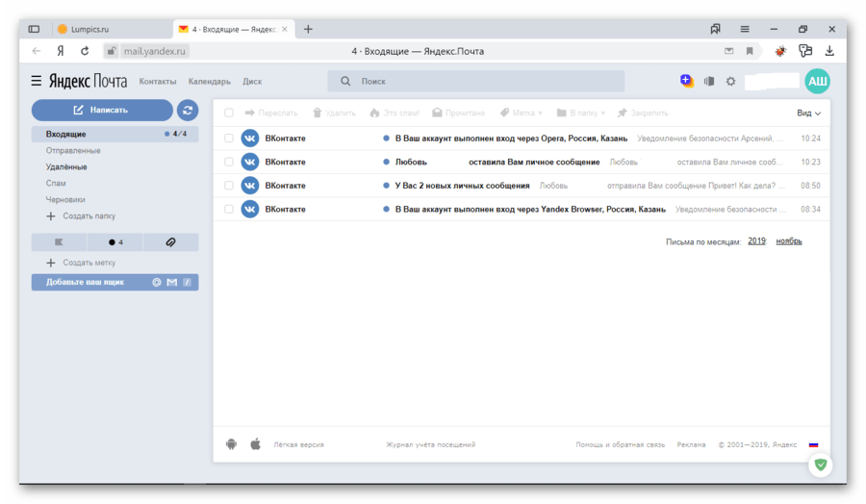
Task: Click the Яндекс Почта logo
Action: pos(88,81)
